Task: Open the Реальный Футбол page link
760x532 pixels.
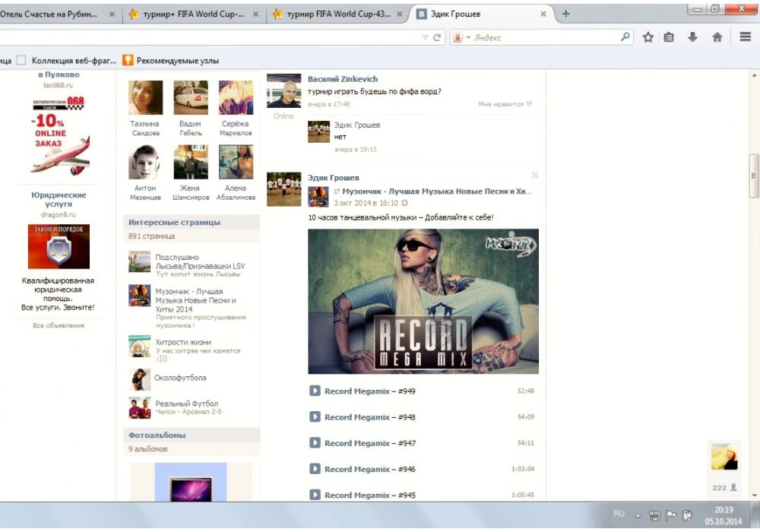Action: click(186, 404)
